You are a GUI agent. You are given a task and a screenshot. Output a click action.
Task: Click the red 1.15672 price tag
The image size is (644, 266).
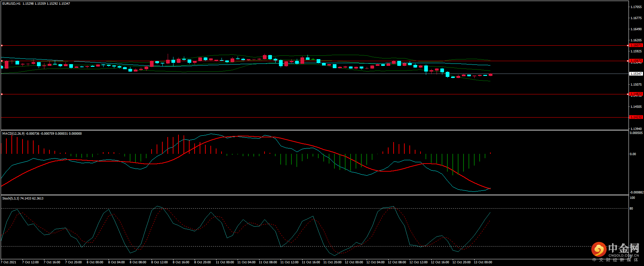point(636,61)
